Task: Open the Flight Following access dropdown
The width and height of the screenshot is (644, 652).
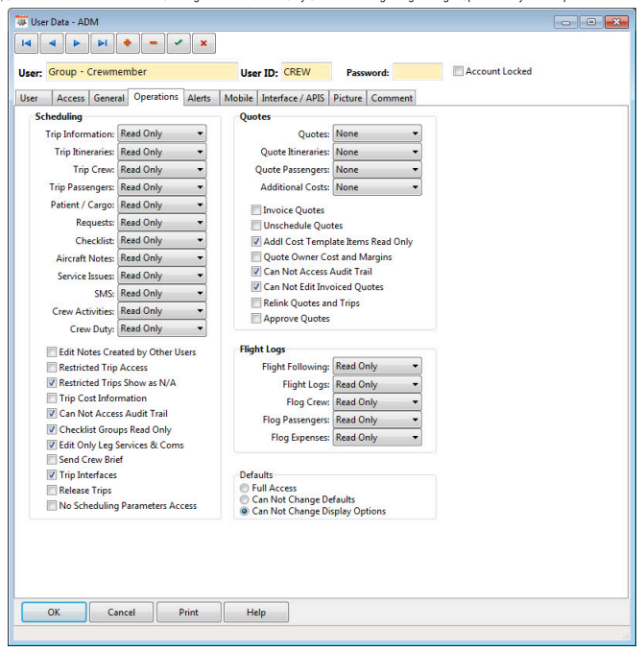Action: 376,366
